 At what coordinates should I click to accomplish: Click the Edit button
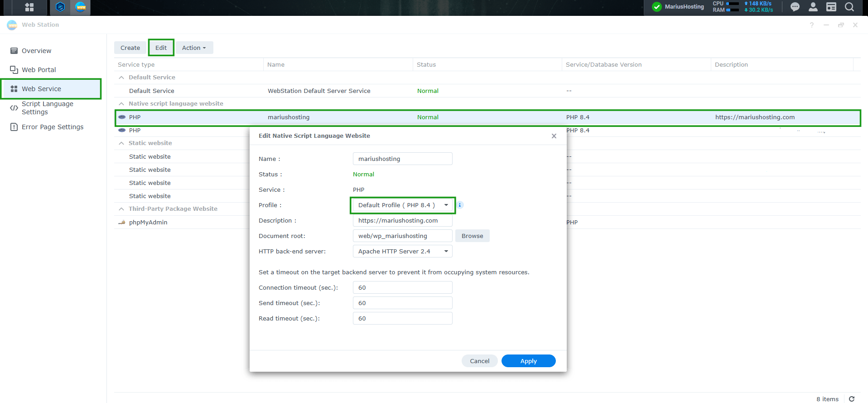click(x=161, y=48)
